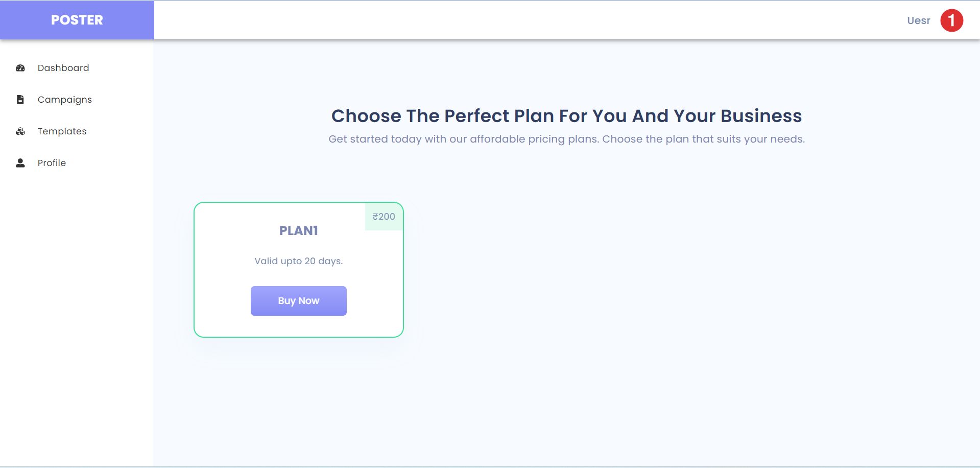Image resolution: width=980 pixels, height=468 pixels.
Task: Select the Templates sidebar label
Action: pyautogui.click(x=62, y=131)
